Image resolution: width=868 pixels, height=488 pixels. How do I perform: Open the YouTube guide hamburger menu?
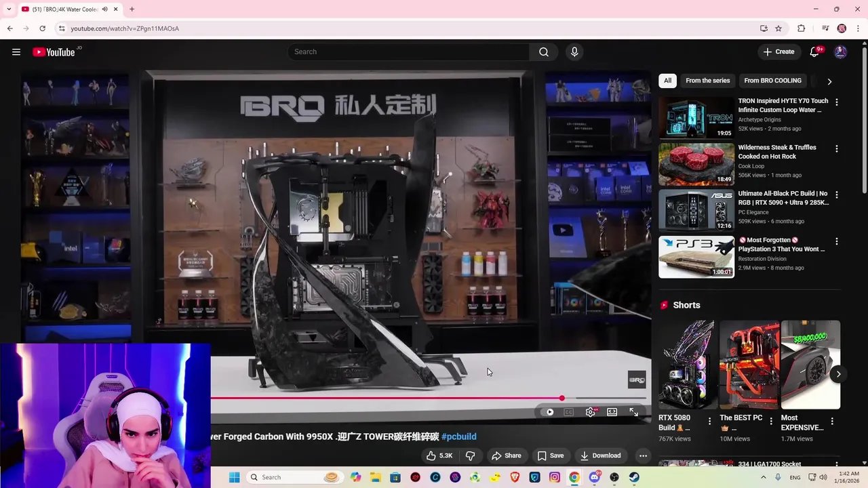click(16, 52)
